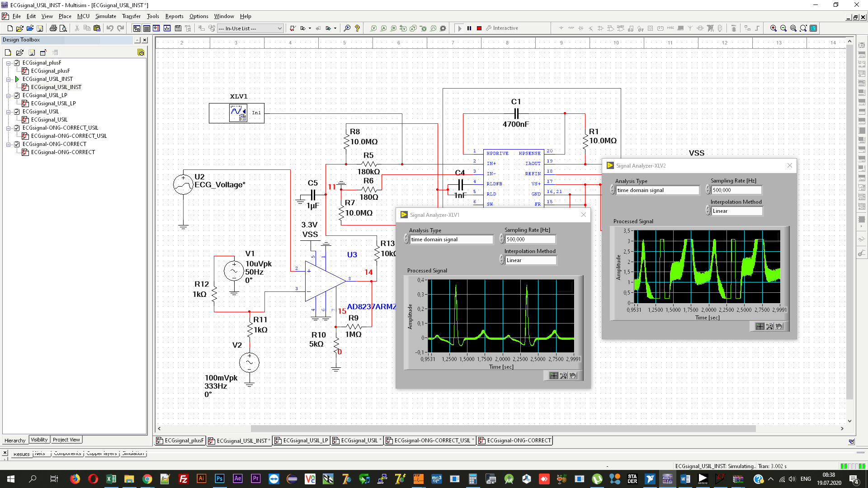This screenshot has width=868, height=488.
Task: Stop the simulation with red square
Action: (479, 28)
